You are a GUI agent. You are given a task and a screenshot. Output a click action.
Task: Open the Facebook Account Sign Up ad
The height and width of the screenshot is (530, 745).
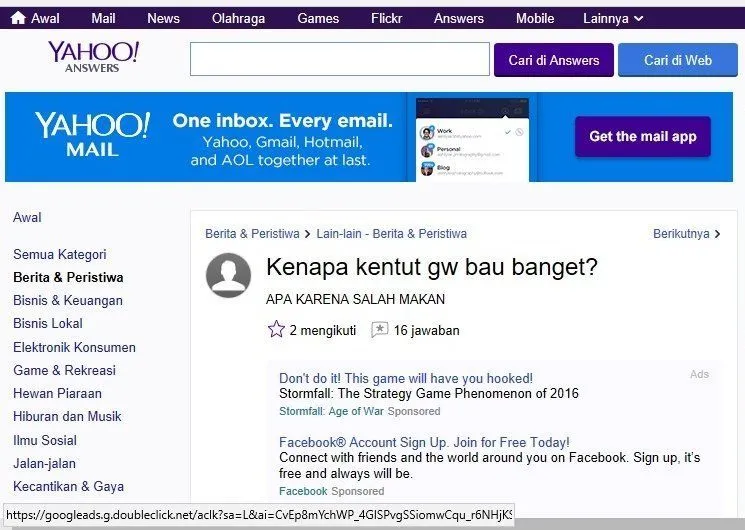424,442
